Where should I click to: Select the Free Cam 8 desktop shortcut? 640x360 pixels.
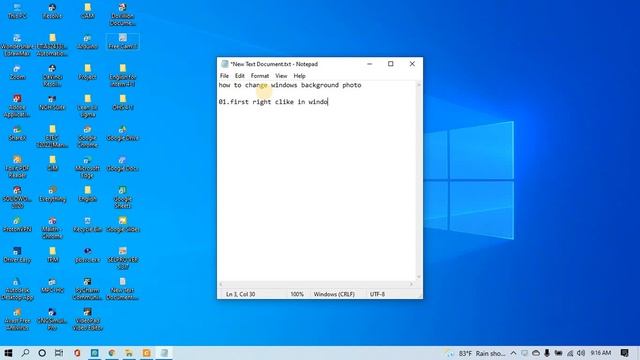tap(122, 42)
